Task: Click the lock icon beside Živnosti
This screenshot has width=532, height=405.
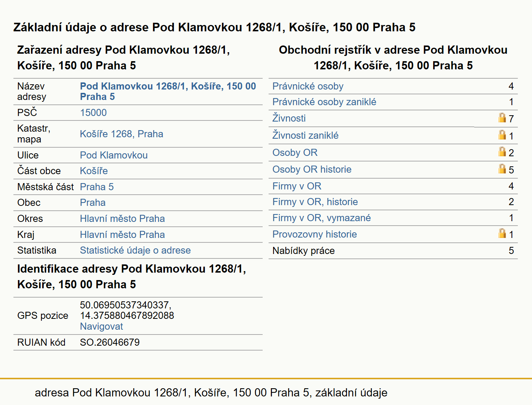Action: (502, 117)
